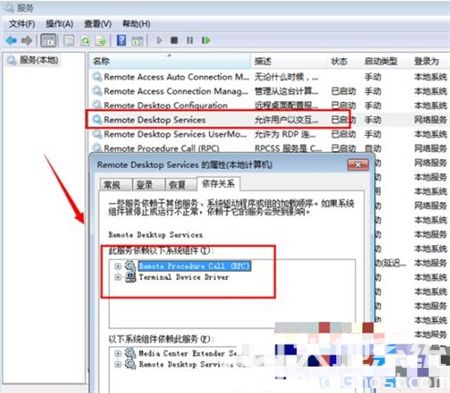Viewport: 450px width, 393px height.
Task: Select Remote Desktop Configuration service row
Action: pos(269,105)
